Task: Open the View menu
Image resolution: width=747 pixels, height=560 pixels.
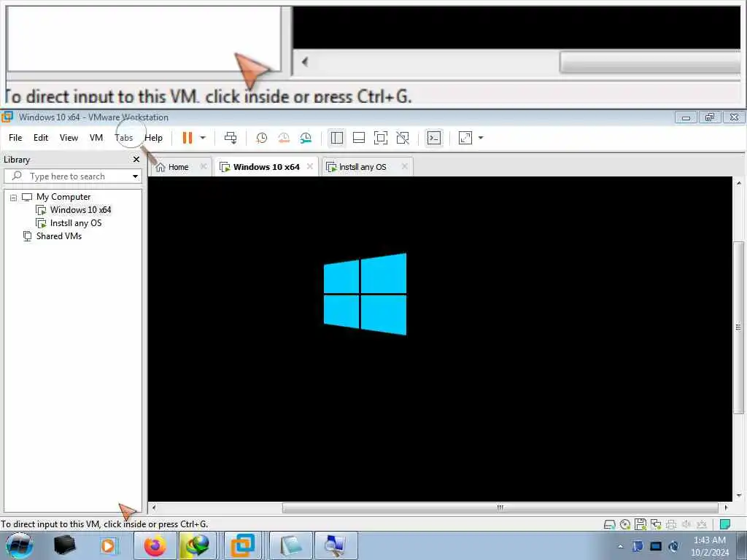Action: coord(69,138)
